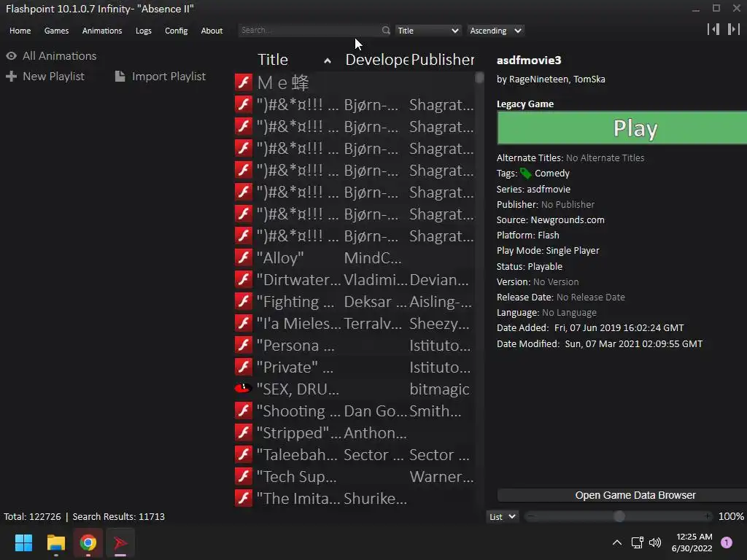The height and width of the screenshot is (560, 747).
Task: Click the Playable status value
Action: pyautogui.click(x=545, y=267)
